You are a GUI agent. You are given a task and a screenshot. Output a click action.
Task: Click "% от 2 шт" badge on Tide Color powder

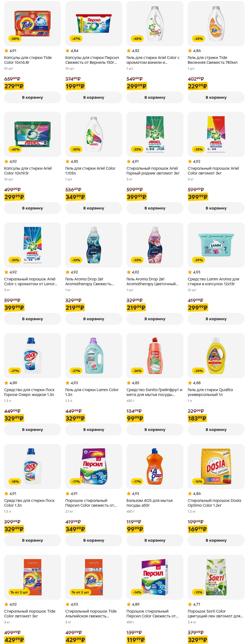click(x=19, y=592)
